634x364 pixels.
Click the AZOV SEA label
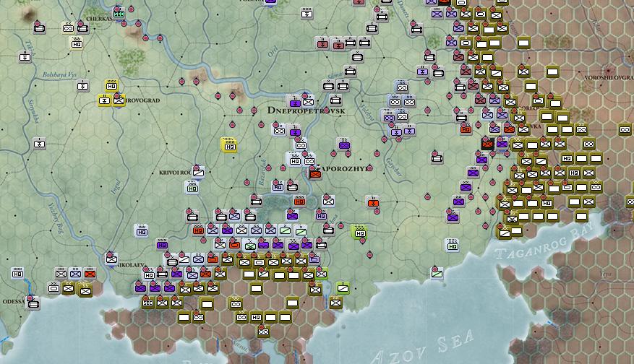pos(423,347)
